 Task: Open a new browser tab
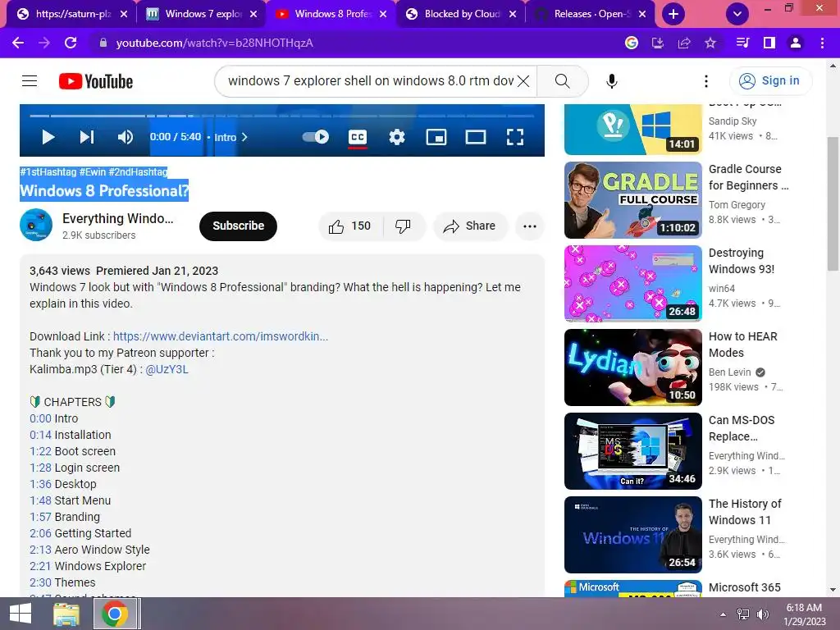click(x=673, y=14)
